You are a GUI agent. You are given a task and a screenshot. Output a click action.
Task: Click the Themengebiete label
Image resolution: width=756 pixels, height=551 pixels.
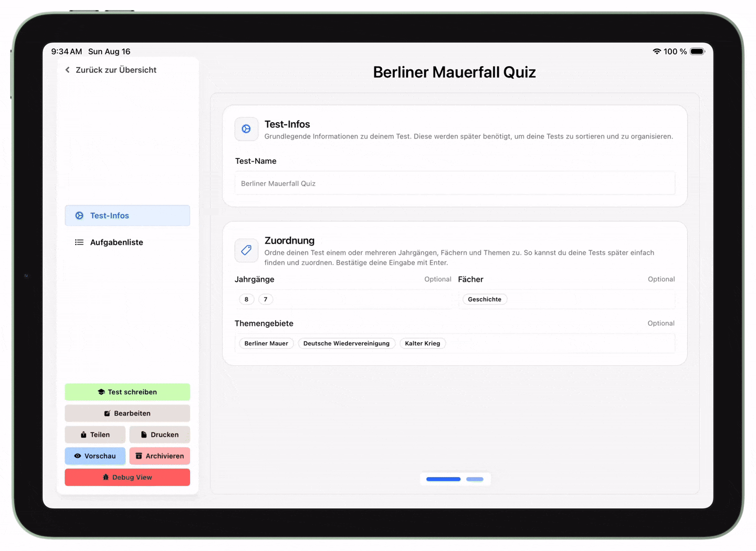pos(264,323)
